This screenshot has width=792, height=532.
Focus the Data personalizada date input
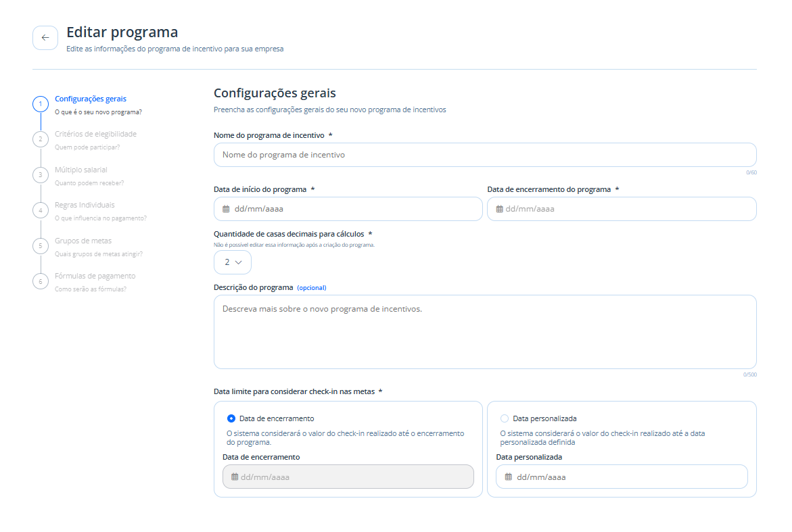click(x=622, y=477)
